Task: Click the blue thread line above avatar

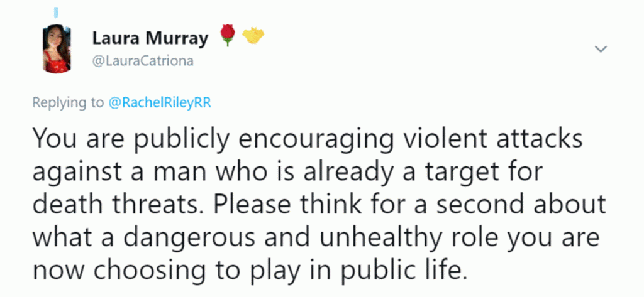Action: point(56,13)
